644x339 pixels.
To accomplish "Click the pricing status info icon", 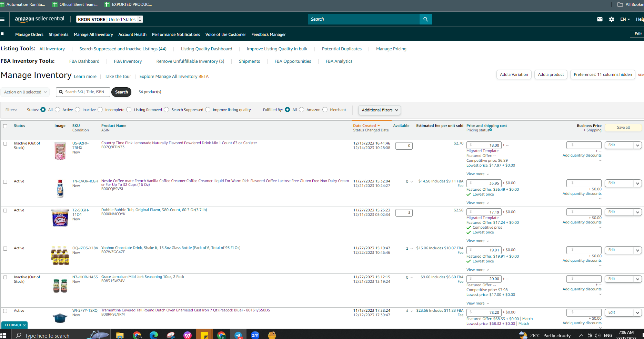I will tap(491, 130).
